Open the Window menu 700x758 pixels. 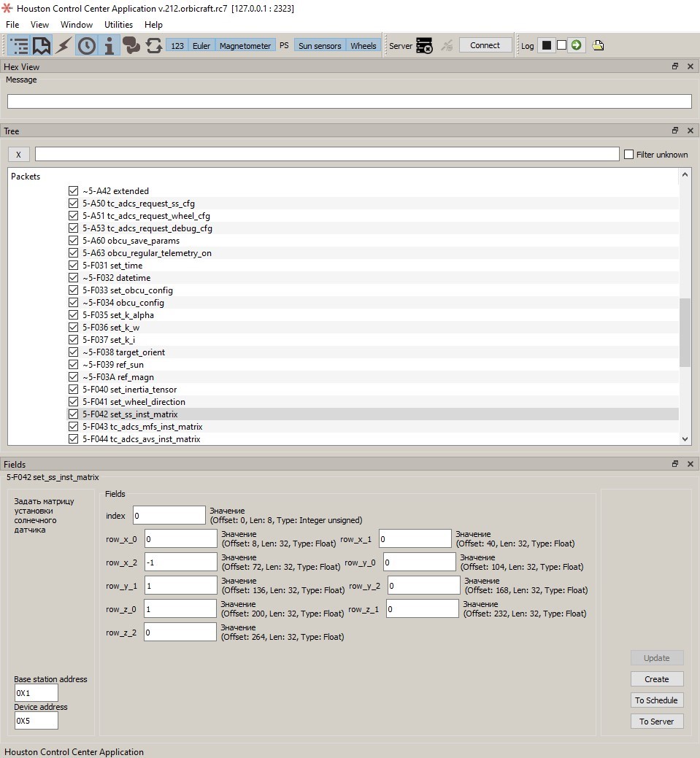click(76, 24)
